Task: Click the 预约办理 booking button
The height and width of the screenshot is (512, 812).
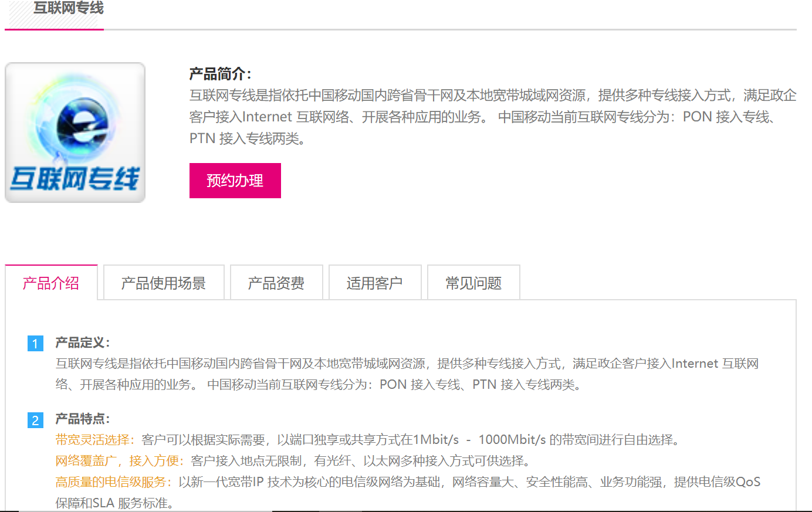Action: click(x=235, y=181)
